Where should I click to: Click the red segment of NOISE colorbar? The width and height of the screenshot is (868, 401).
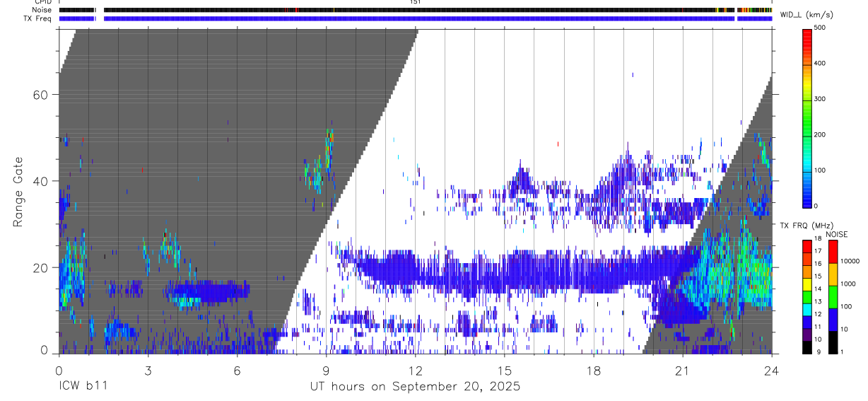click(x=833, y=252)
